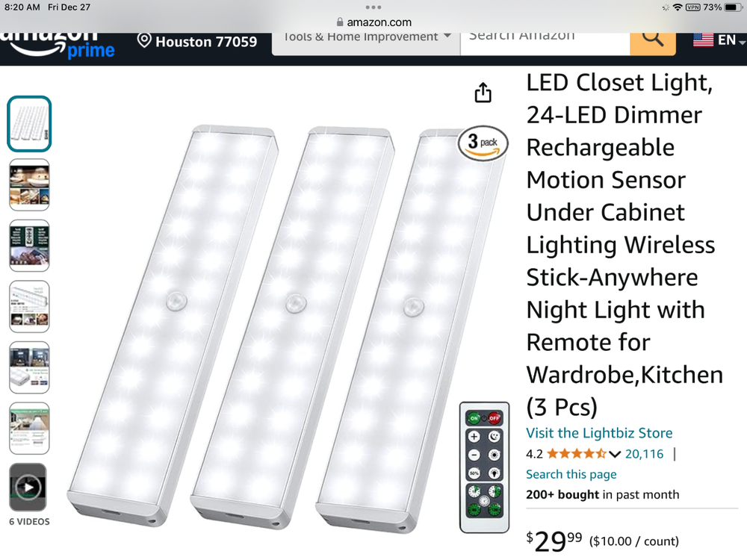Click the location pin icon
747x560 pixels.
coord(145,42)
